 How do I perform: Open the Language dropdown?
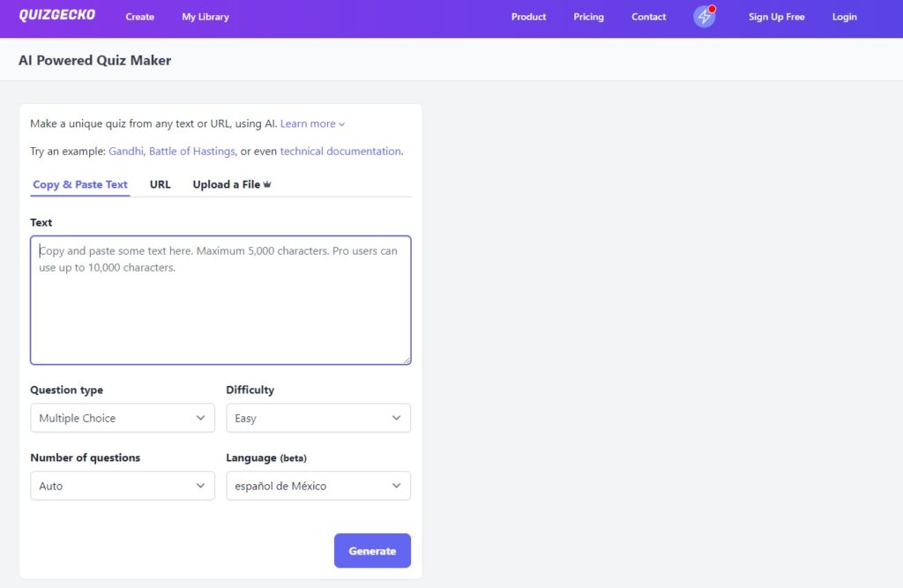point(317,486)
